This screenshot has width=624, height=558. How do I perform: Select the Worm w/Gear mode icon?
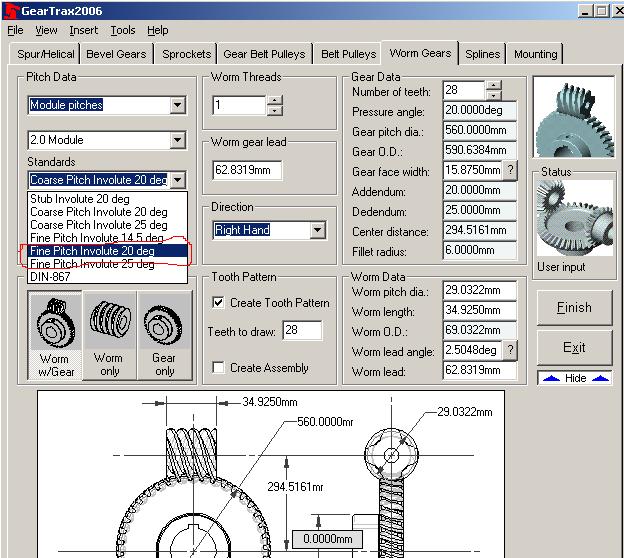(55, 335)
